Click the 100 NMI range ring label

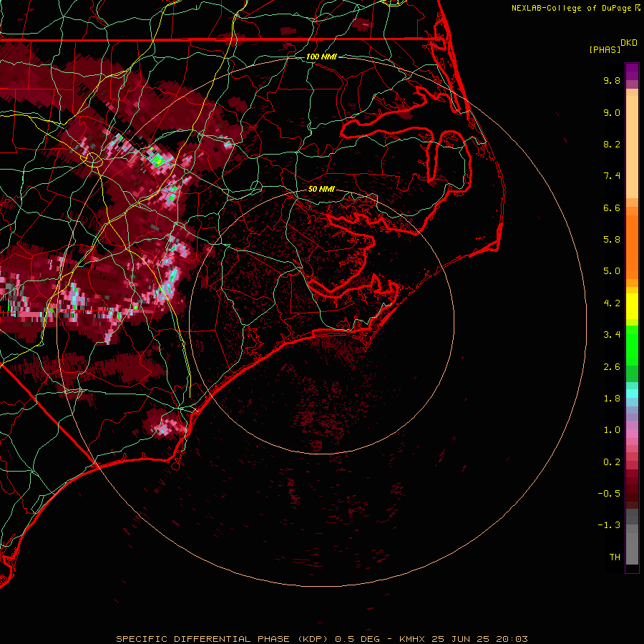[321, 57]
